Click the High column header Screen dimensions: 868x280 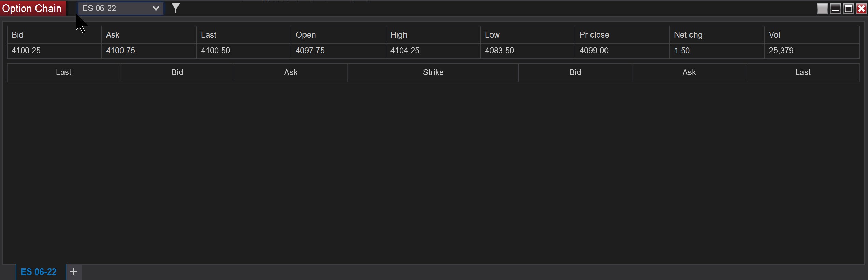tap(433, 35)
